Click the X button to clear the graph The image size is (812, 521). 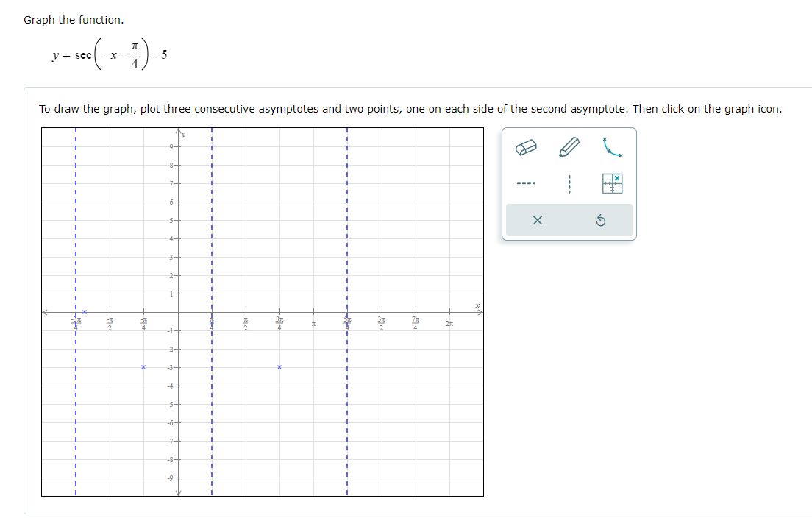537,219
